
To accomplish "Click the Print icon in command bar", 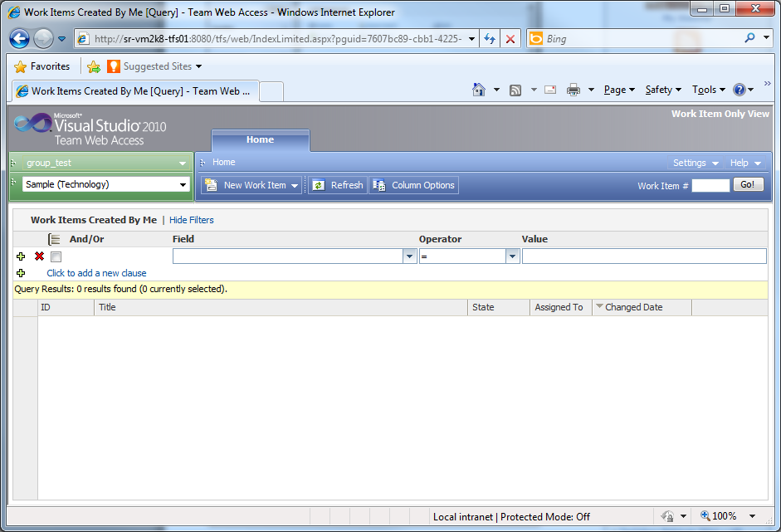I will [x=573, y=90].
